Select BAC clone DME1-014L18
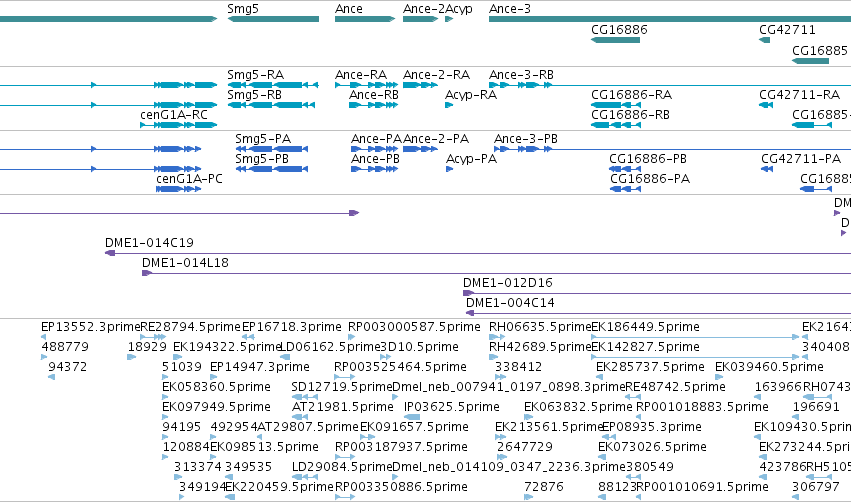The height and width of the screenshot is (502, 851). click(185, 263)
